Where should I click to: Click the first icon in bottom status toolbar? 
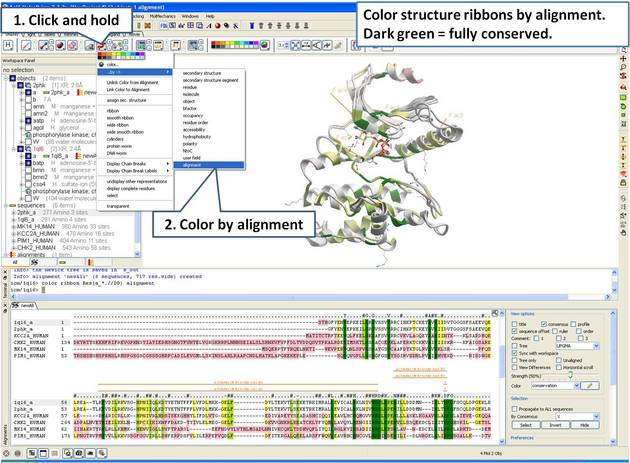click(x=6, y=453)
